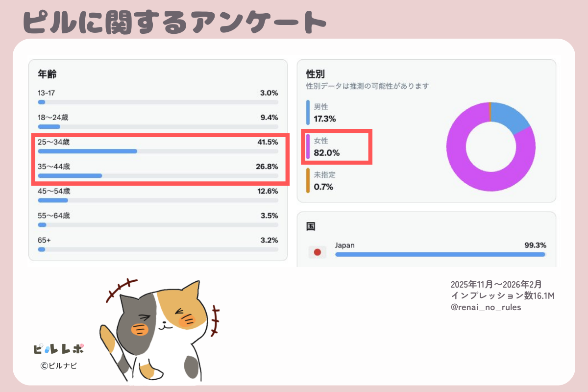Screen dimensions: 588x392
Task: Select the 65+ age row label
Action: (44, 240)
